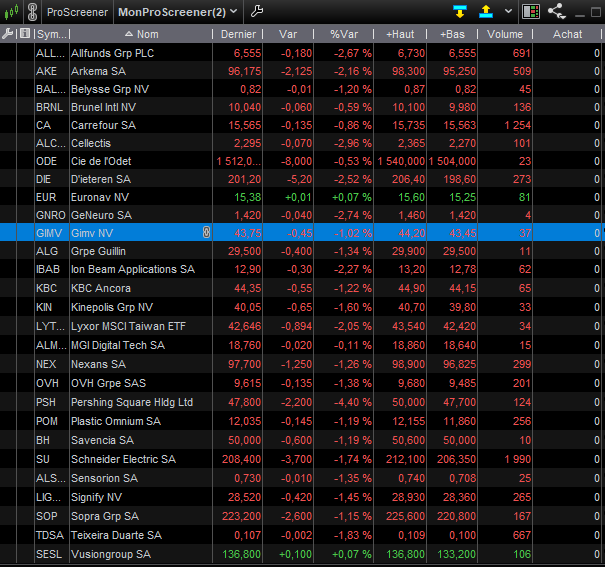Select the Arkema SA row

tap(301, 71)
